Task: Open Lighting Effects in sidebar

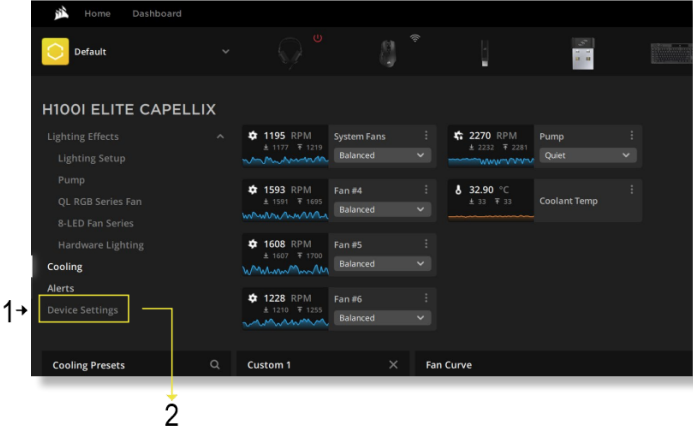Action: point(83,137)
